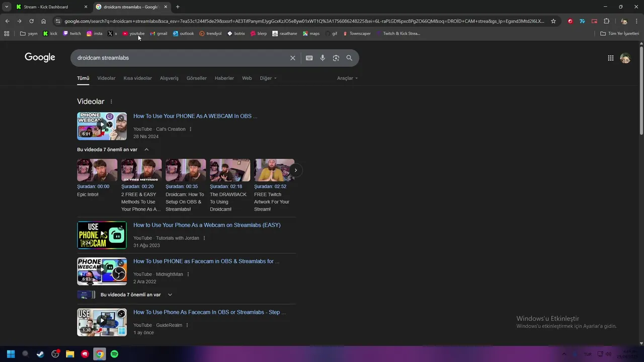The height and width of the screenshot is (362, 644).
Task: Open Spotify from the taskbar
Action: (114, 354)
